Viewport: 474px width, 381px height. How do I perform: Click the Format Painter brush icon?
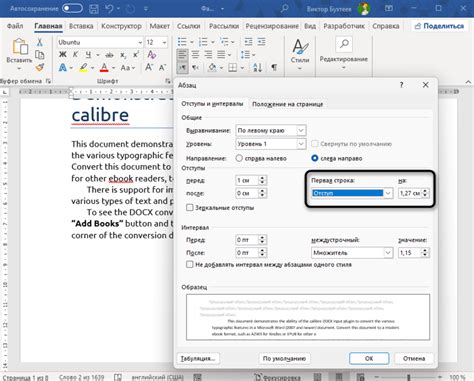40,67
